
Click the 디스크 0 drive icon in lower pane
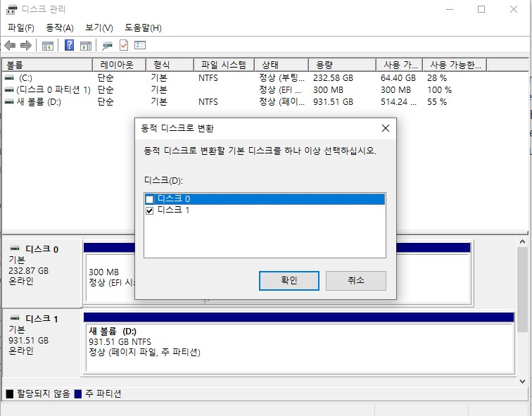click(15, 248)
